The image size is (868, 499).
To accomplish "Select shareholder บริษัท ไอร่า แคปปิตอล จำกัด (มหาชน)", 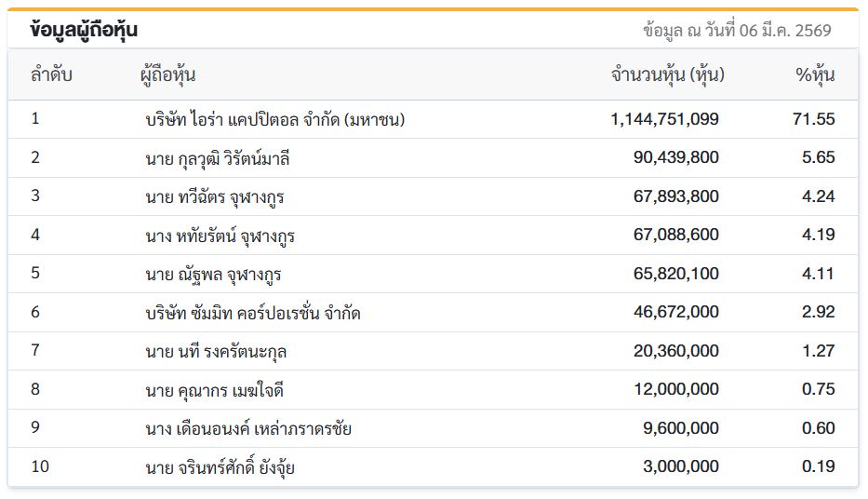I will 275,119.
